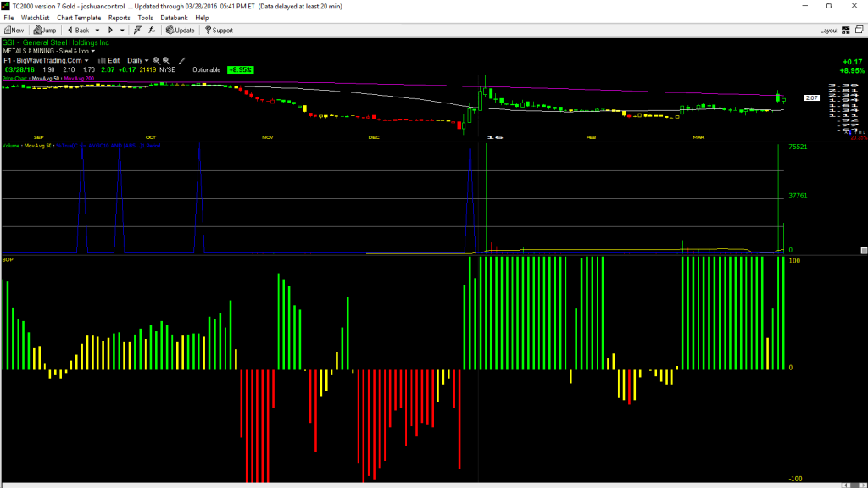Click the MovAvg 50 indicator label
Screen dimensions: 868x488
point(46,79)
